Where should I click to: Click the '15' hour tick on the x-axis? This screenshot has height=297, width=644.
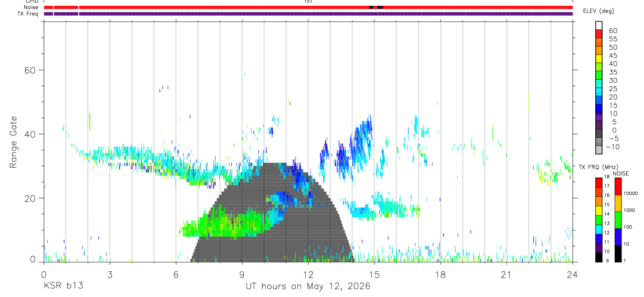coord(374,274)
